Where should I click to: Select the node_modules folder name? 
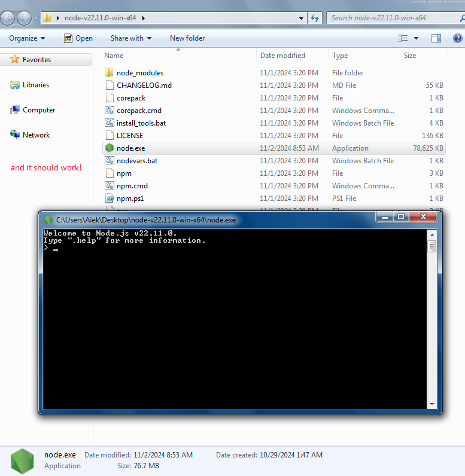coord(140,73)
